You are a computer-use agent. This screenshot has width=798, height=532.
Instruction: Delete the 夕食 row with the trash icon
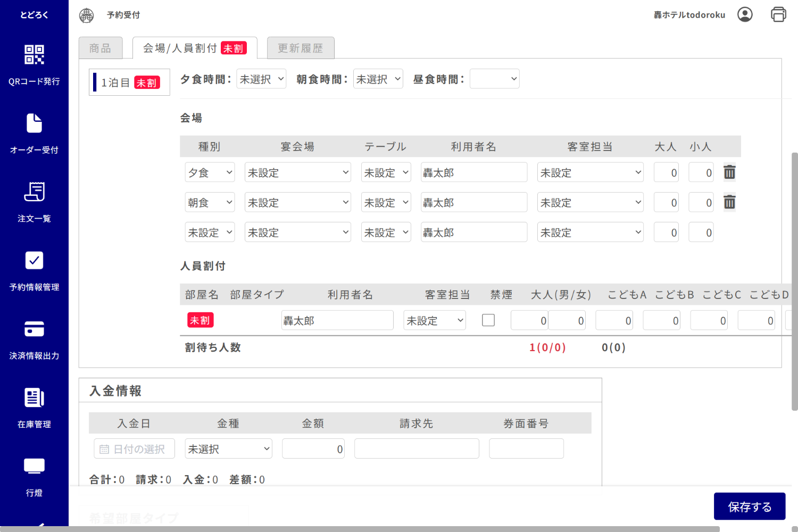[x=729, y=172]
